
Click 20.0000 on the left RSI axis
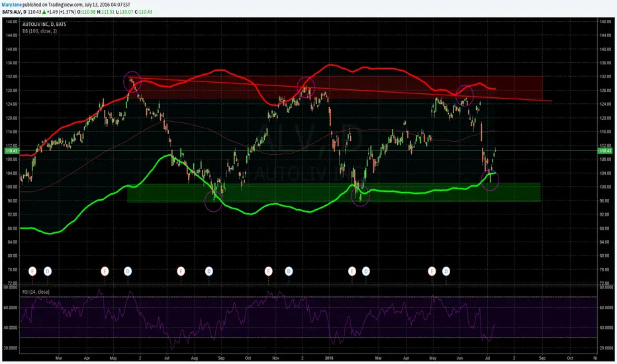(11, 348)
